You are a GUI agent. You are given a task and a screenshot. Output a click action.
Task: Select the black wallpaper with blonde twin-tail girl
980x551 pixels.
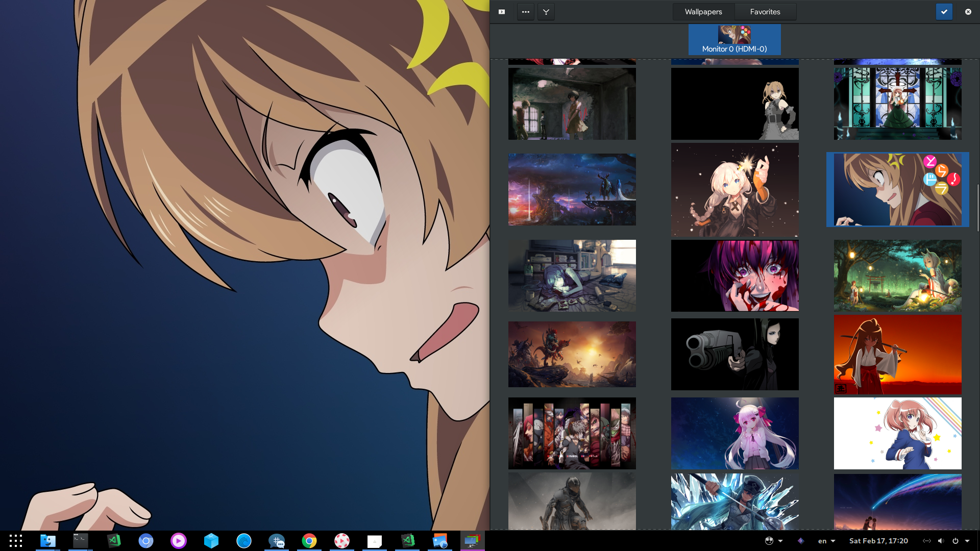(734, 104)
